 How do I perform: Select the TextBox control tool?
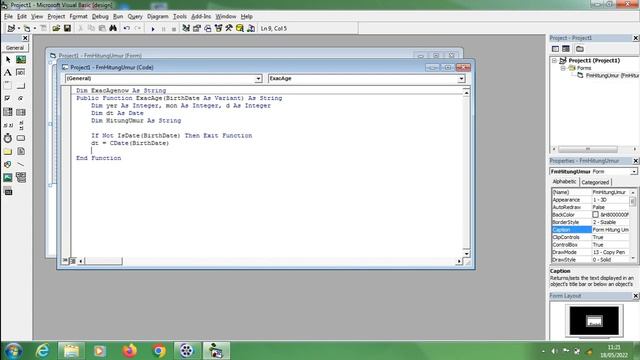tap(21, 73)
